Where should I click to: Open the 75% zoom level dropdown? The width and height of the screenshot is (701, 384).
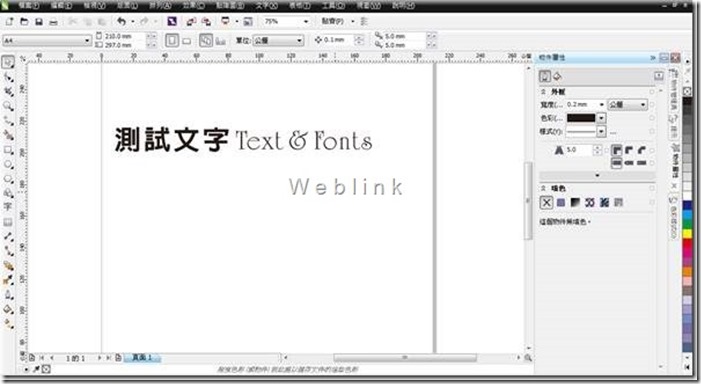(x=306, y=21)
